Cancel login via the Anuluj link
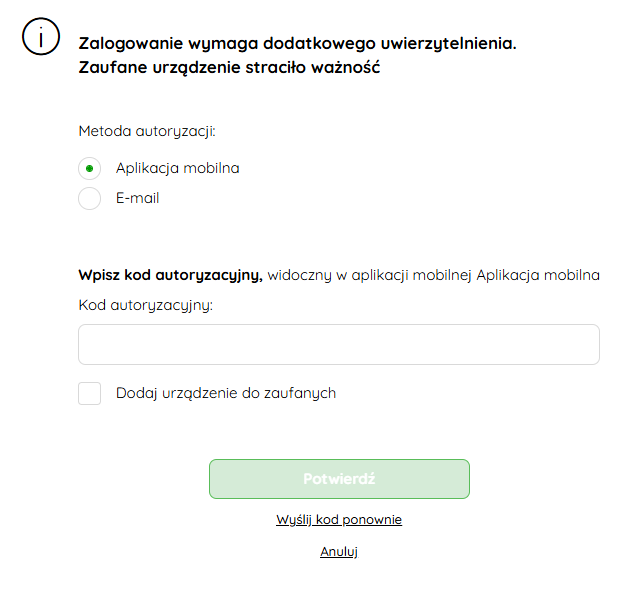 point(339,551)
